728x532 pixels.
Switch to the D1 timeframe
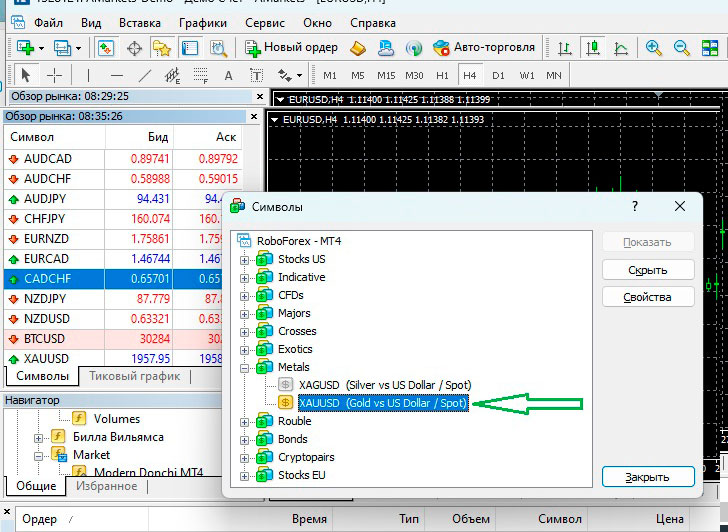498,75
